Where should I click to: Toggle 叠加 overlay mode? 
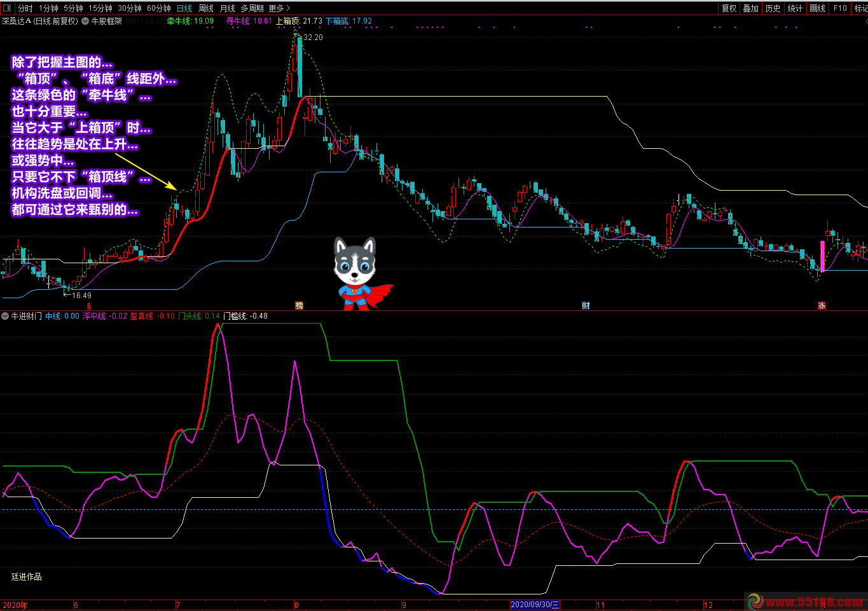[750, 8]
